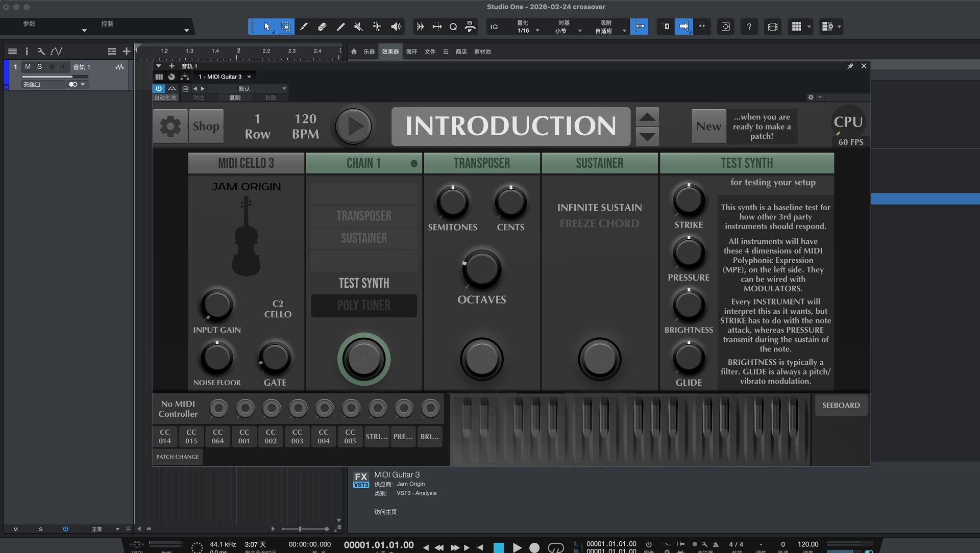Select the Mute tool
This screenshot has width=980, height=553.
click(x=358, y=27)
